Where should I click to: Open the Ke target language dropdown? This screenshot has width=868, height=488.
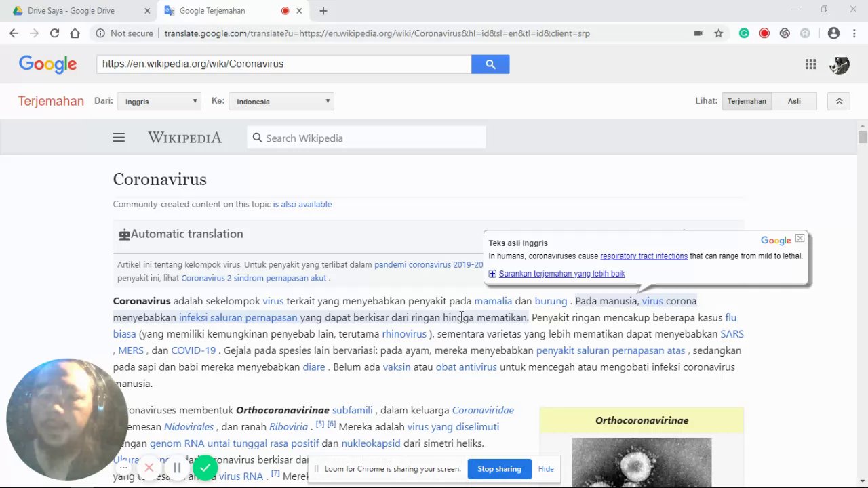(281, 101)
